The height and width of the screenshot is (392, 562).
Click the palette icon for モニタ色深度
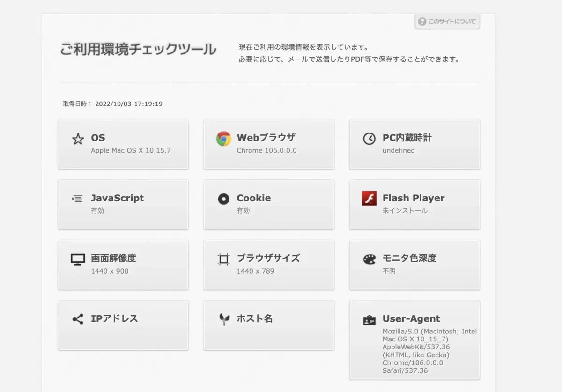pyautogui.click(x=369, y=259)
